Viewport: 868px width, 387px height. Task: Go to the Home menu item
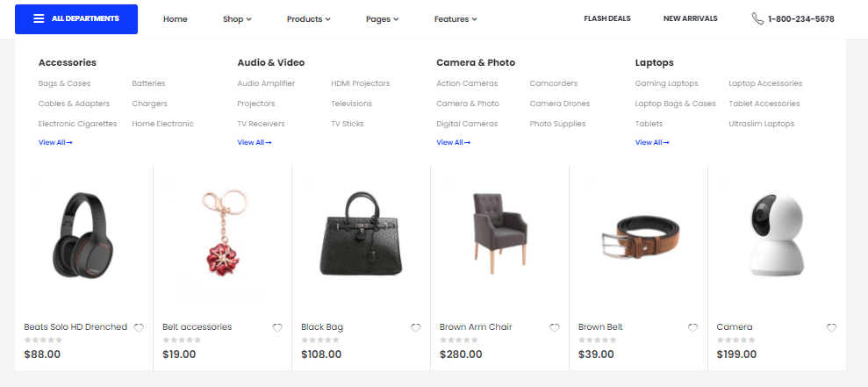point(175,18)
